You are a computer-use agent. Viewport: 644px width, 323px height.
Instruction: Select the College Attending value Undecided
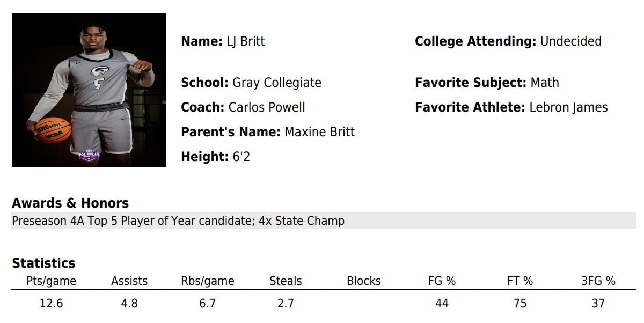(x=570, y=41)
